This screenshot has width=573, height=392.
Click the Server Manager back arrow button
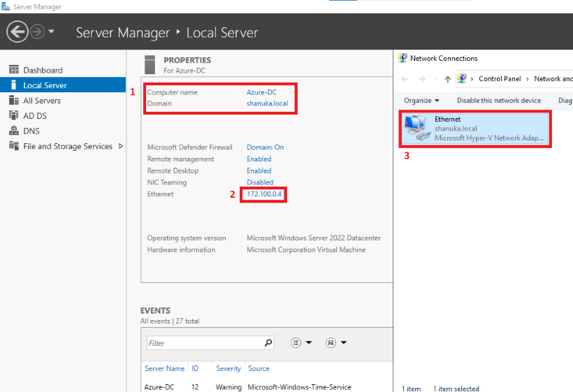point(17,31)
